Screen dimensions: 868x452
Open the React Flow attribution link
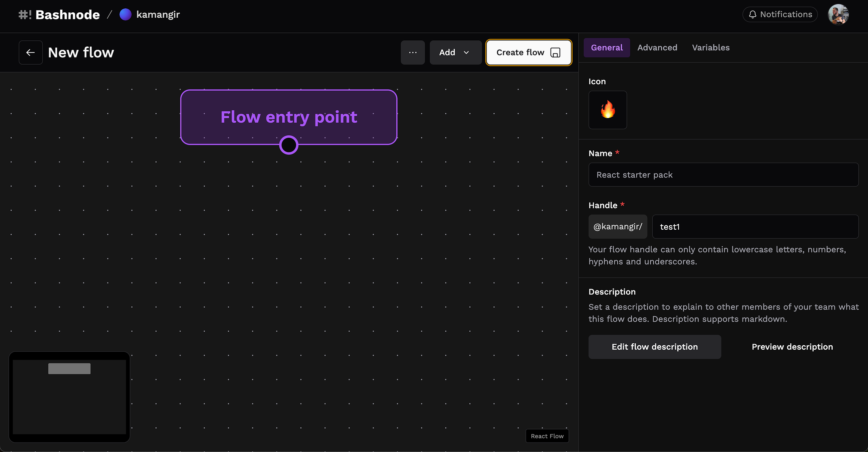pyautogui.click(x=547, y=436)
